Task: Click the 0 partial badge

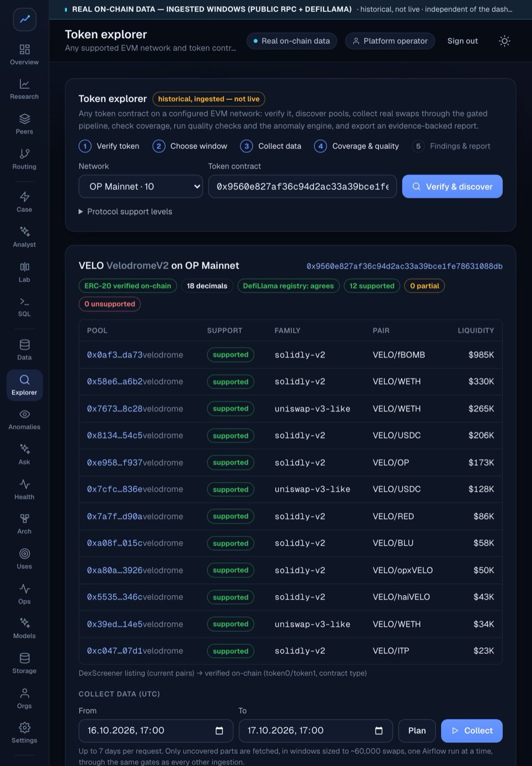Action: coord(424,286)
